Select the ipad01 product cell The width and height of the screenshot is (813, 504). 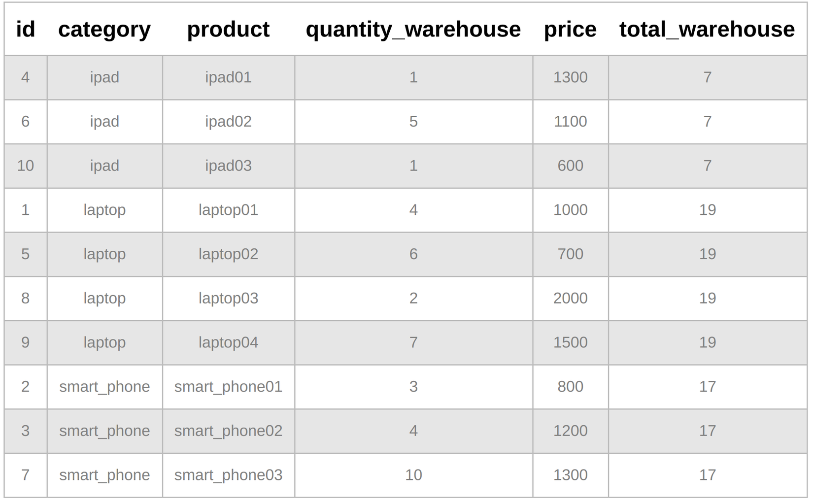[228, 77]
